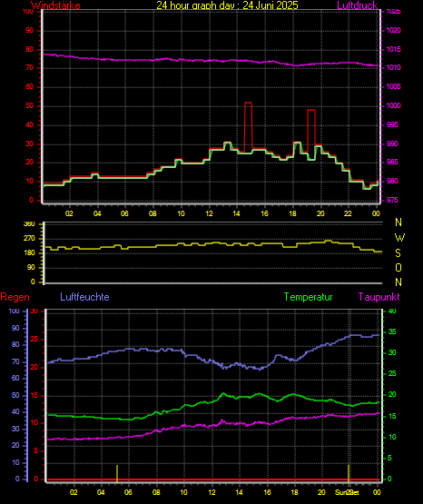The height and width of the screenshot is (504, 423).
Task: Click the 18 hour label under the wind speed graph
Action: click(x=292, y=213)
